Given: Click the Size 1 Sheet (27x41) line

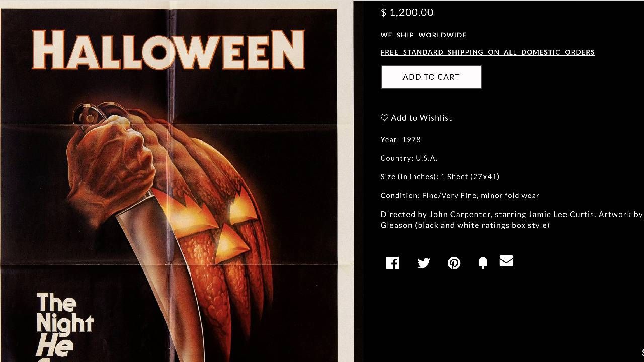Looking at the screenshot, I should [440, 177].
